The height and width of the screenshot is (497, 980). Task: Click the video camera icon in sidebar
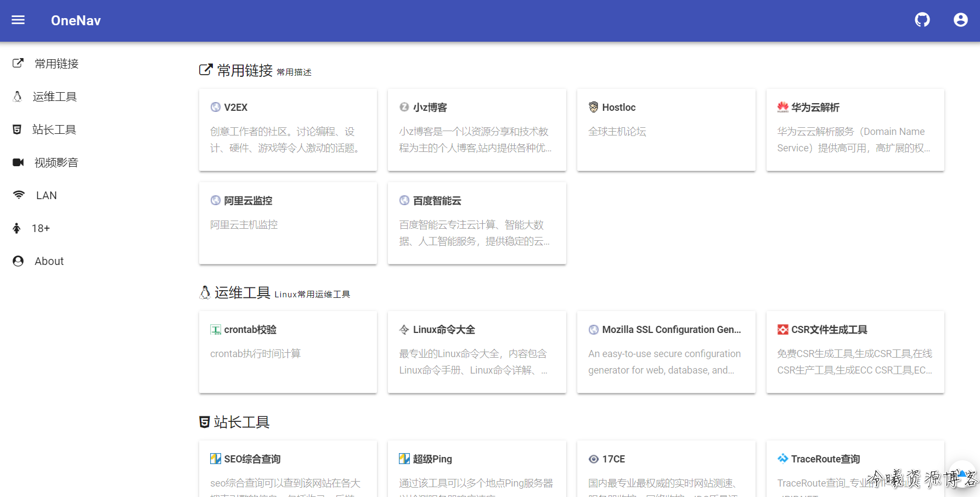point(18,162)
